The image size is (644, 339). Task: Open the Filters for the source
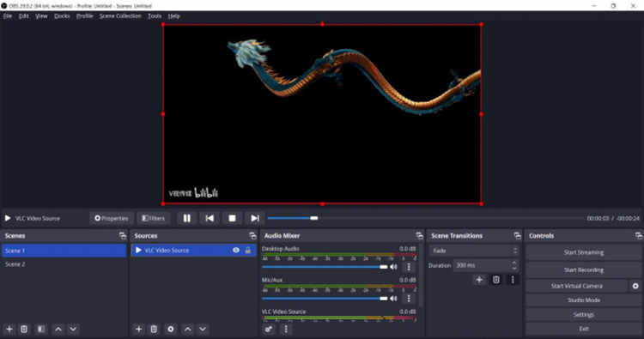(x=153, y=218)
